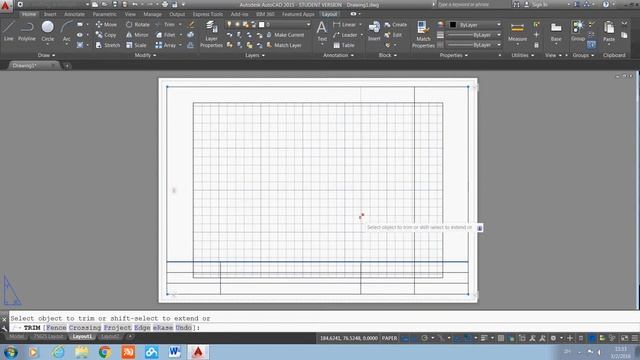Click the Paste clipboard tool
640x360 pixels.
point(609,31)
